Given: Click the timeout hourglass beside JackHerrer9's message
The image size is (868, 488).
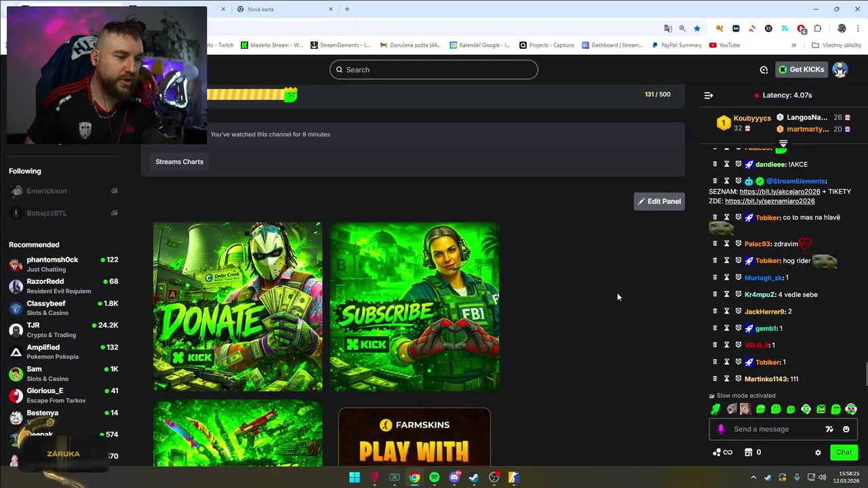Looking at the screenshot, I should (x=726, y=311).
